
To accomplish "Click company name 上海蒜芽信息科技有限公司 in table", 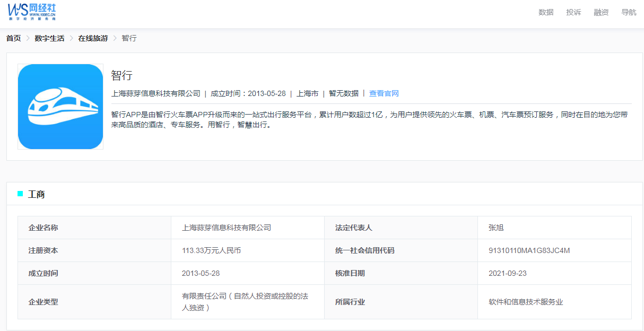I will [227, 228].
